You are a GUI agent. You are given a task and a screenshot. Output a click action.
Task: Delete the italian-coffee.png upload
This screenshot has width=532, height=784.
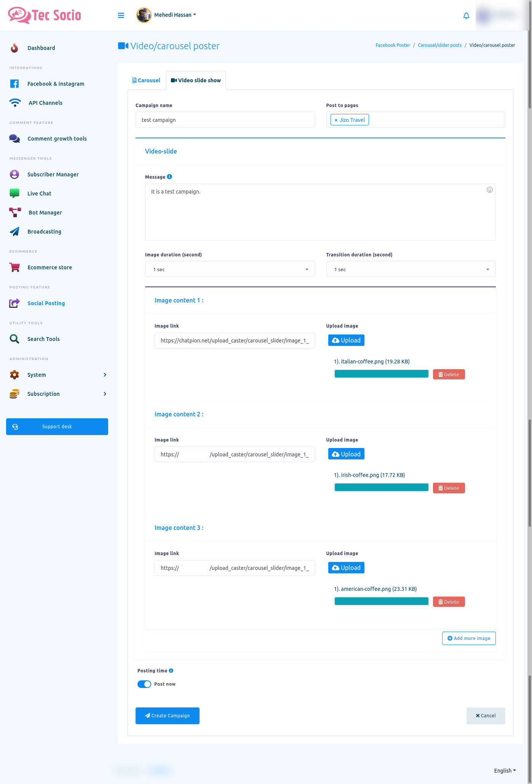(449, 374)
